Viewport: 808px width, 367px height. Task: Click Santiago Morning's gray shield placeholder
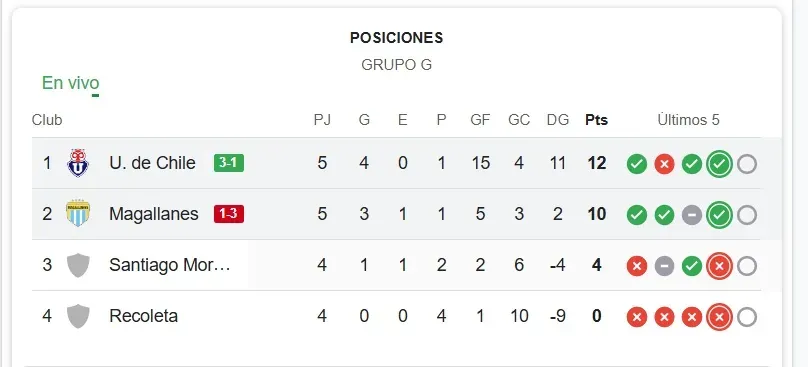pyautogui.click(x=78, y=265)
